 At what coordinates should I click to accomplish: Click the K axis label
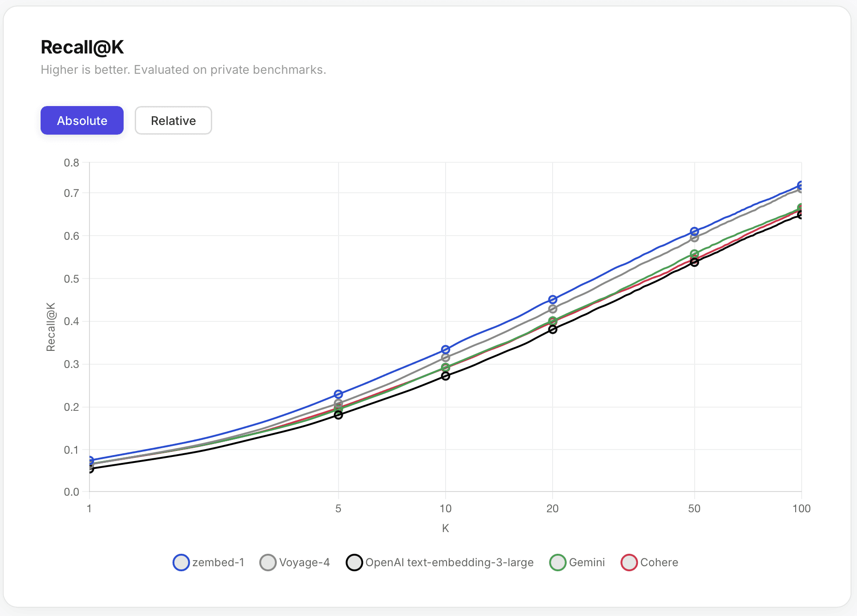pyautogui.click(x=445, y=528)
